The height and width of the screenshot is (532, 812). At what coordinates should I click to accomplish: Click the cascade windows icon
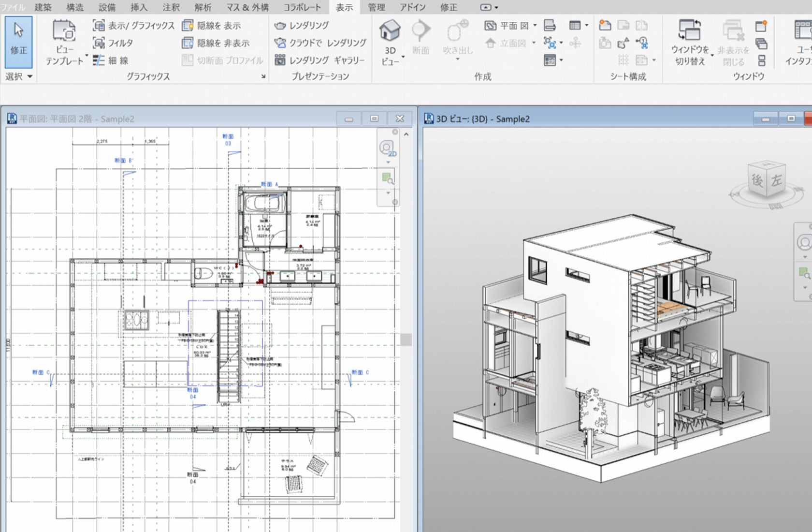coord(761,43)
